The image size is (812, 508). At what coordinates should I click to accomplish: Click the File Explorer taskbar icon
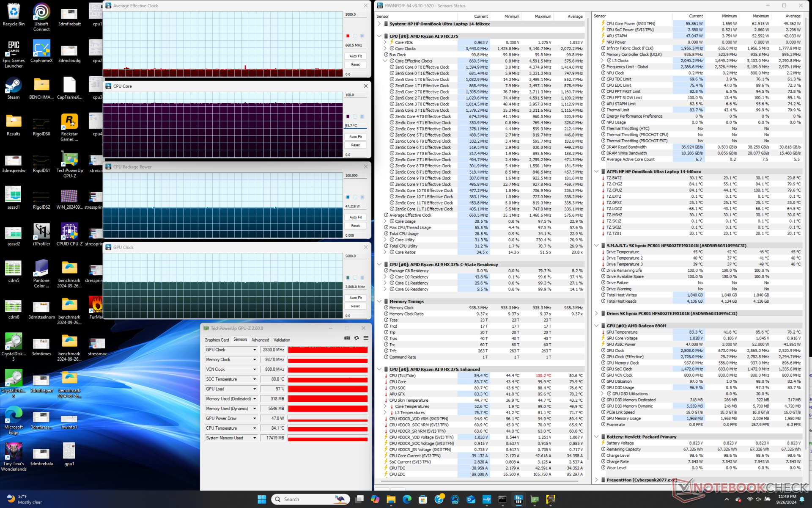(391, 500)
